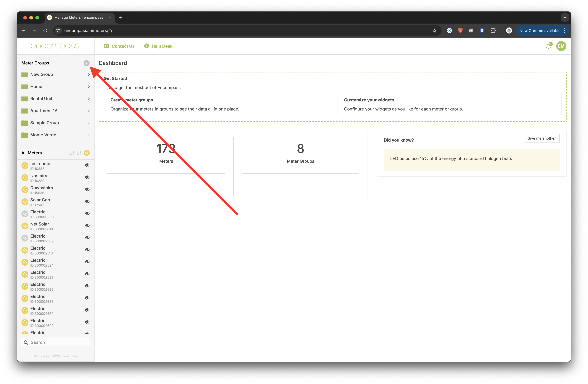Toggle visibility of the Upstairs meter
Viewport: 588px width, 384px height.
pyautogui.click(x=87, y=177)
